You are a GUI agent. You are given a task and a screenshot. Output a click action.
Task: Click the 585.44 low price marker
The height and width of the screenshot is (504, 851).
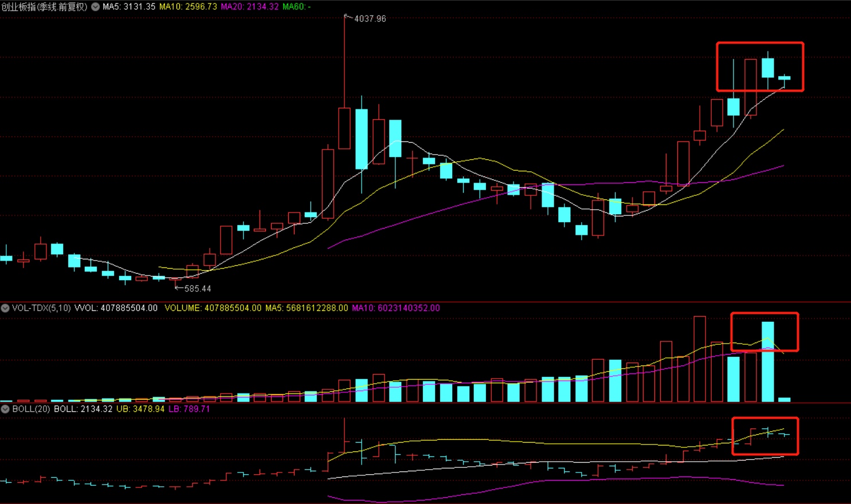(x=197, y=289)
